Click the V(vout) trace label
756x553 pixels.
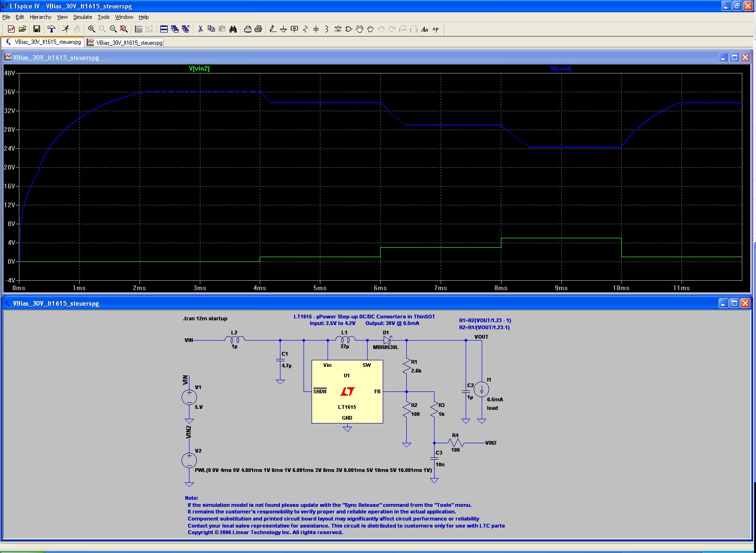pos(560,68)
